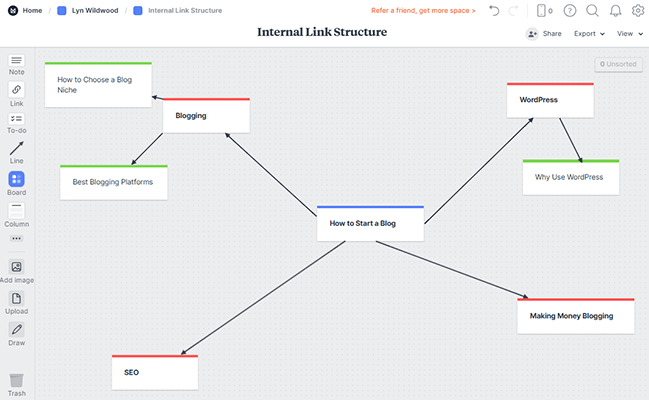Click Refer a friend link
This screenshot has width=649, height=400.
[423, 10]
